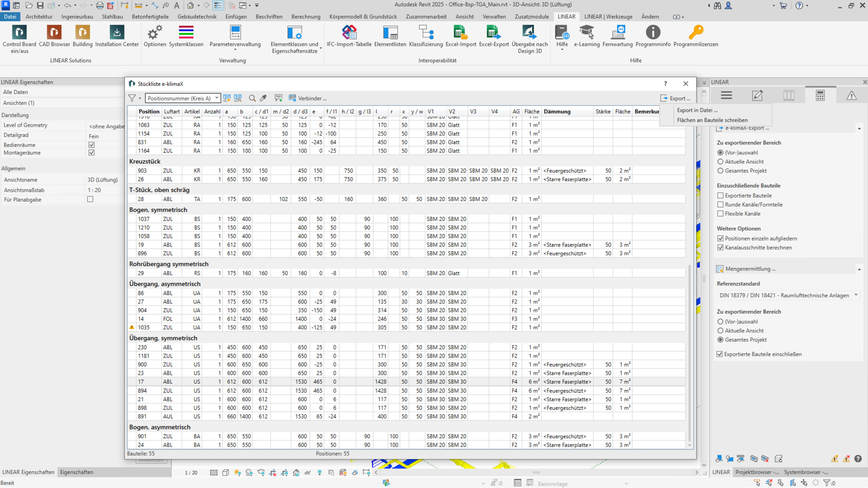The height and width of the screenshot is (488, 868).
Task: Enable the Exportierte Bauteile checkbox
Action: [x=721, y=196]
